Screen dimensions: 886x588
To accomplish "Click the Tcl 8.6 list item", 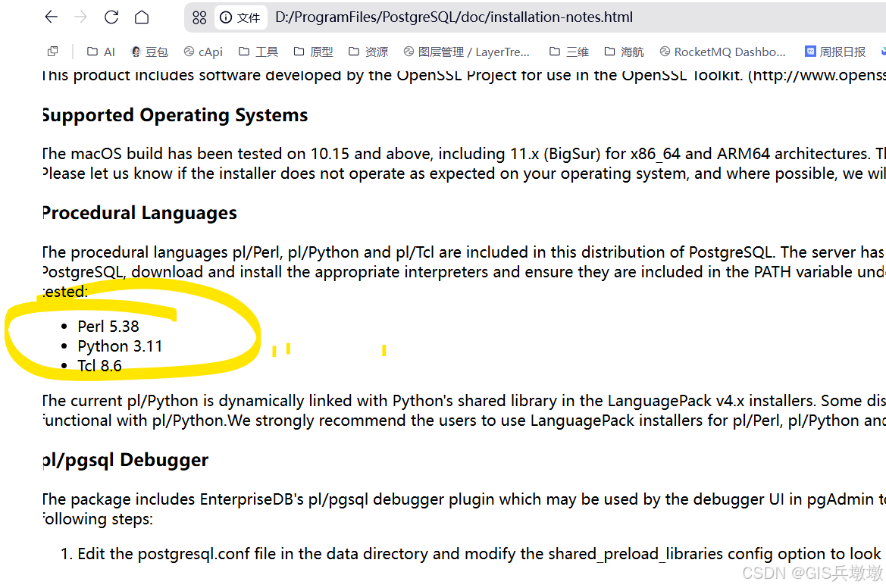I will (99, 366).
